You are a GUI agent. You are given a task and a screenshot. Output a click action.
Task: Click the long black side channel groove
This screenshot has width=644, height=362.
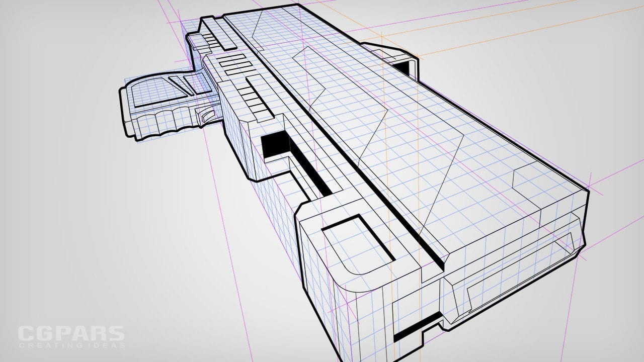point(314,176)
